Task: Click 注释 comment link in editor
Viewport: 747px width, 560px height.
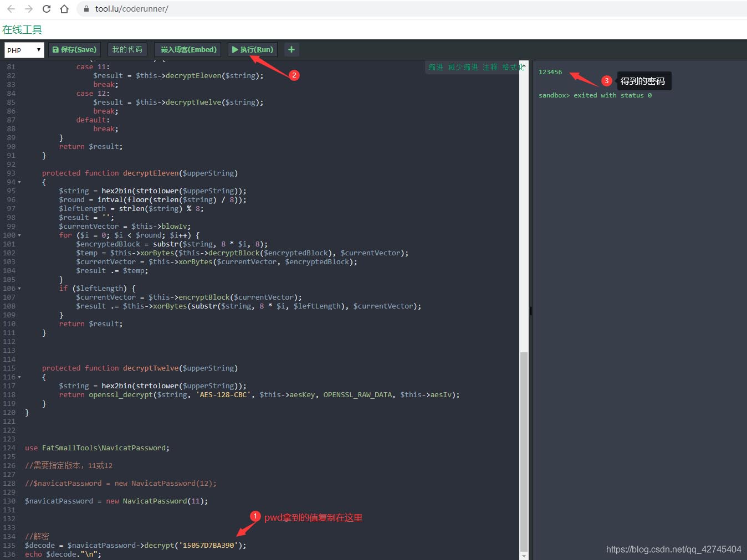Action: [490, 67]
